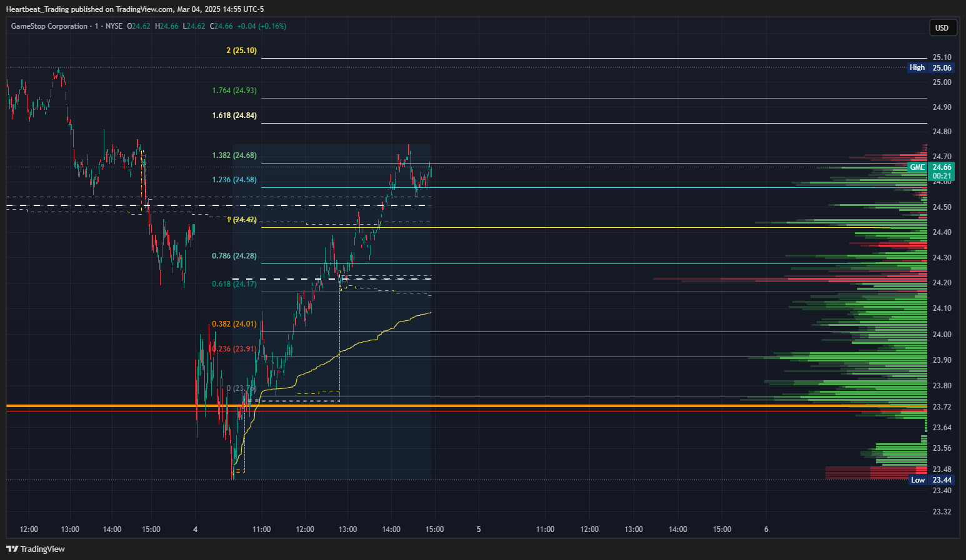The image size is (966, 560).
Task: Click the 23.40 price axis label
Action: click(942, 491)
